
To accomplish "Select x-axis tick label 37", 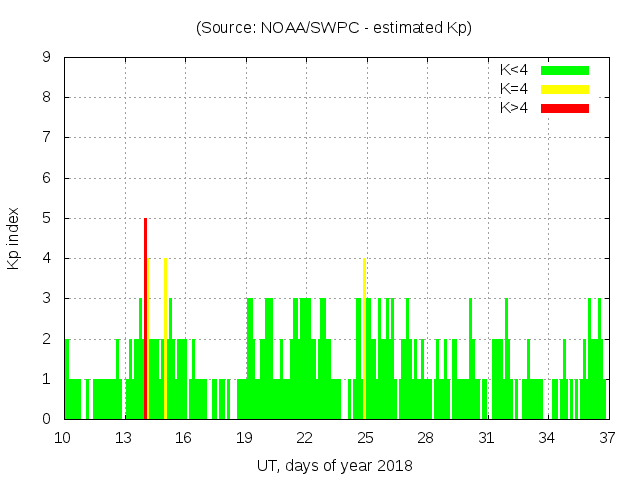I will pos(607,437).
